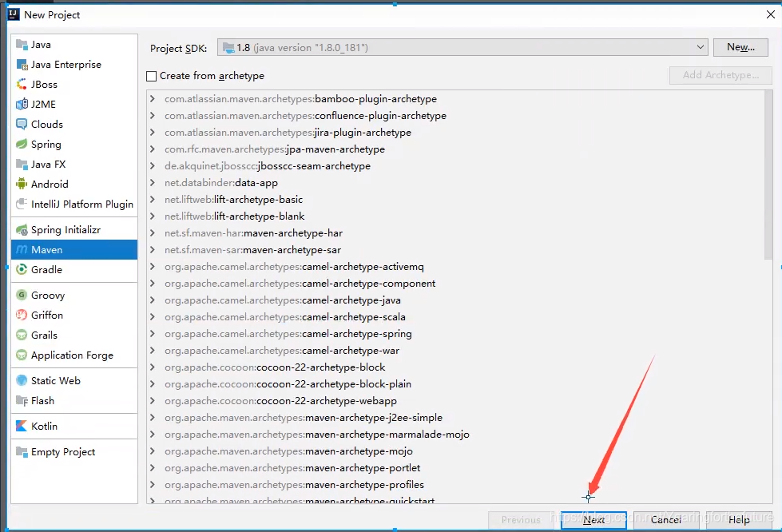The width and height of the screenshot is (782, 532).
Task: Select cocoon-22-archetype-block-plain row
Action: pos(455,384)
